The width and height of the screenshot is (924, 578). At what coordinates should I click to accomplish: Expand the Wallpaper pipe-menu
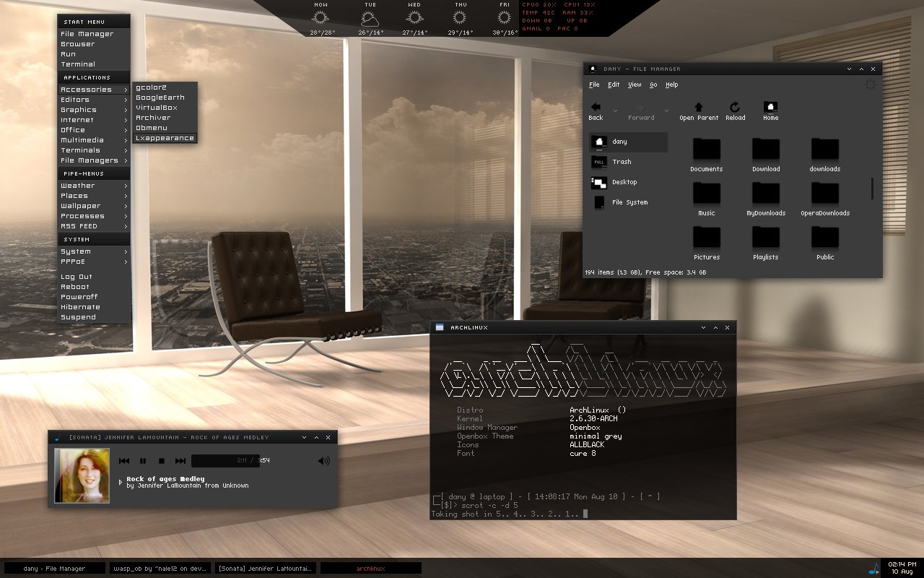(94, 206)
